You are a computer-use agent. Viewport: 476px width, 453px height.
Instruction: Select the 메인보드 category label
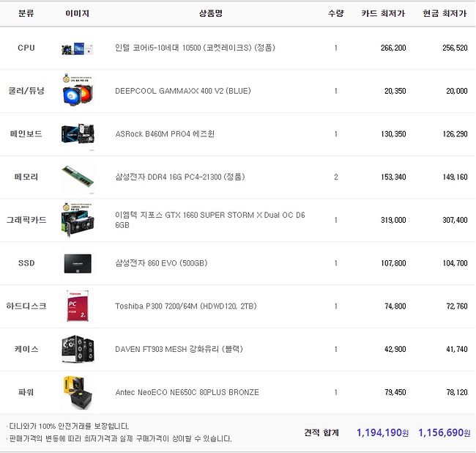[x=26, y=134]
